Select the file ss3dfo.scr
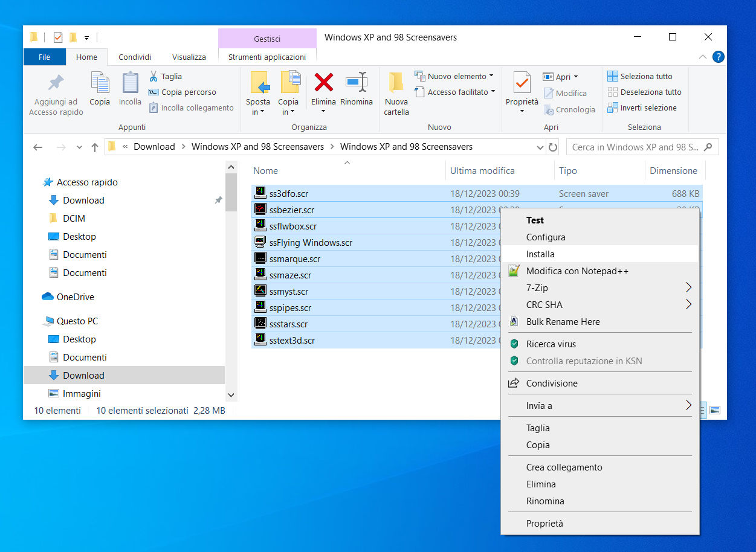Image resolution: width=756 pixels, height=552 pixels. [x=289, y=194]
